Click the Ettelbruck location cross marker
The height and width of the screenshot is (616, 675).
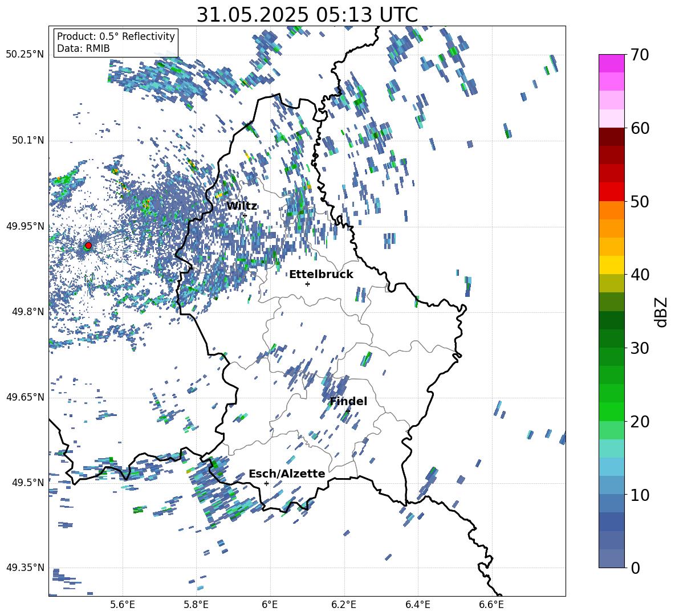click(307, 284)
